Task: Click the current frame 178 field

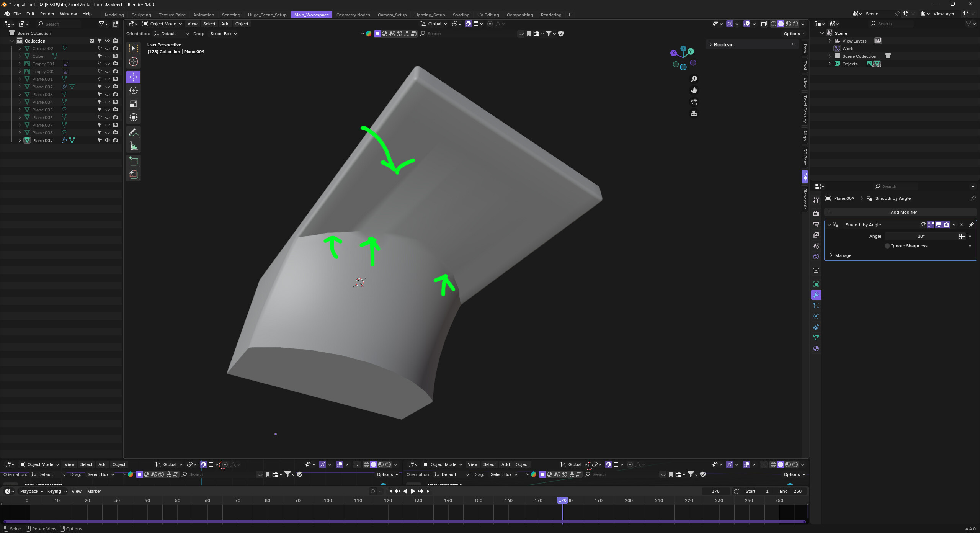Action: point(715,491)
